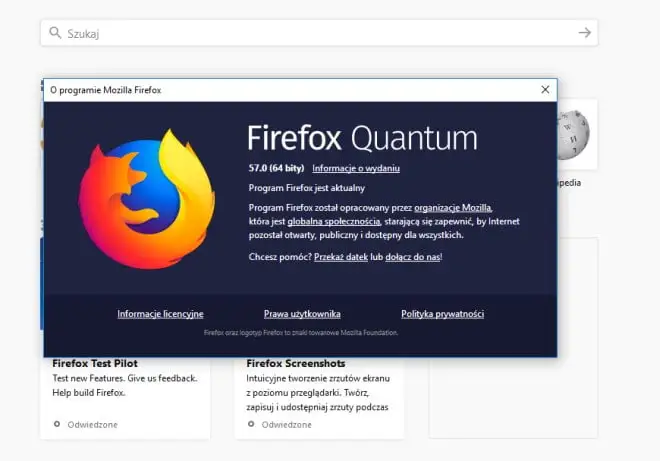Click the Firefox Quantum heading
This screenshot has height=461, width=660.
[x=362, y=138]
